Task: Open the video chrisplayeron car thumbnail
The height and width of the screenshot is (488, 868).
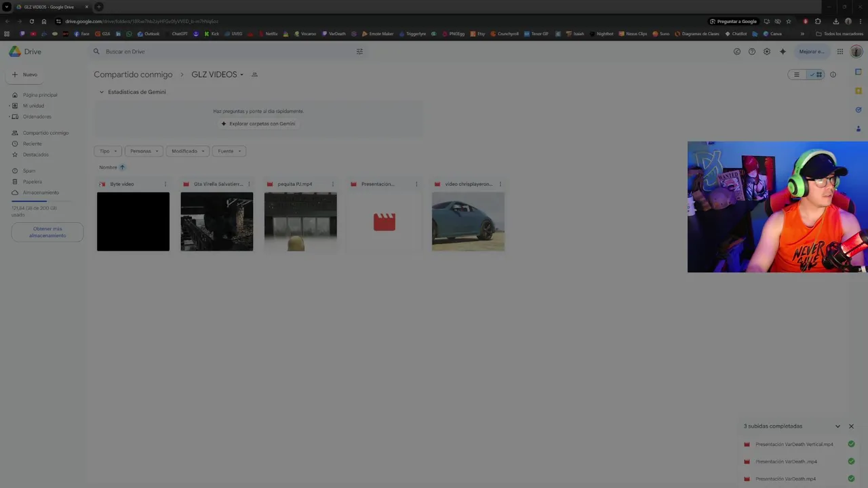Action: 468,222
